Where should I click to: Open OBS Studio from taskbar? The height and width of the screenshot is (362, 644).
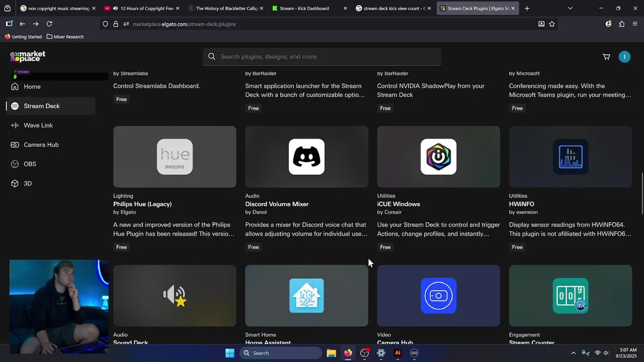click(365, 353)
